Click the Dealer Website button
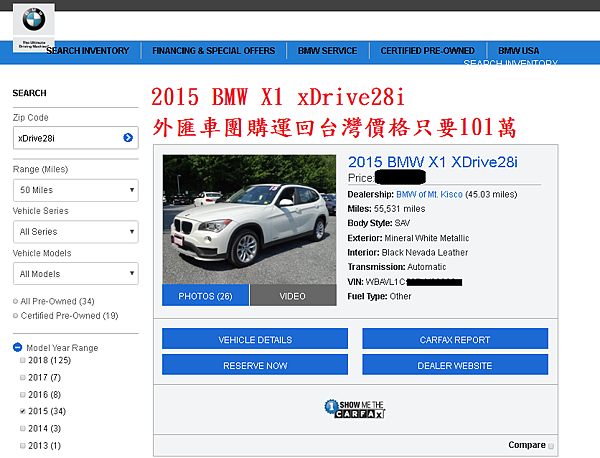 point(455,365)
